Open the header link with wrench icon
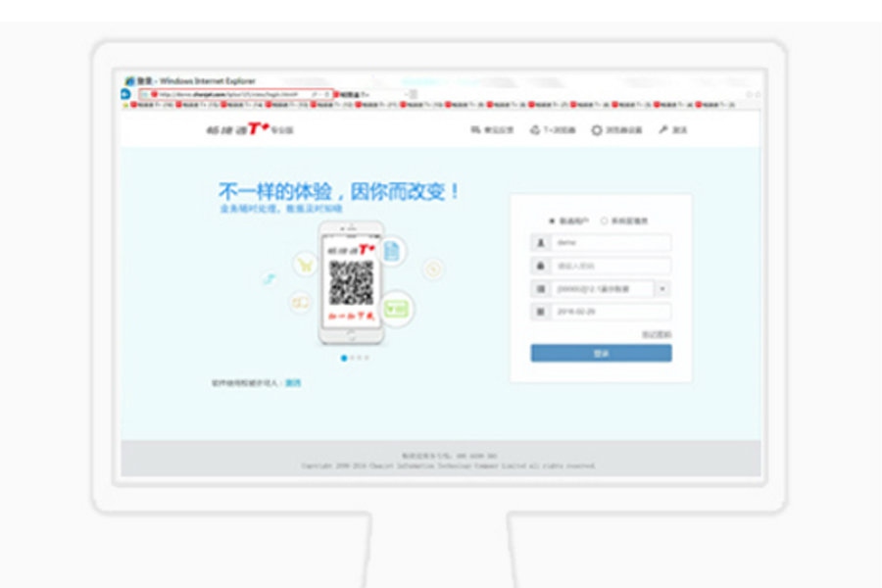882x588 pixels. pos(672,130)
